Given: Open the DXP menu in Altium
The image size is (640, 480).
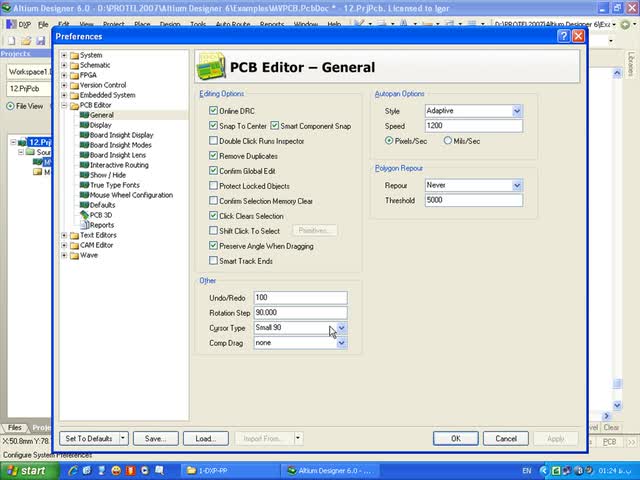Looking at the screenshot, I should point(19,24).
